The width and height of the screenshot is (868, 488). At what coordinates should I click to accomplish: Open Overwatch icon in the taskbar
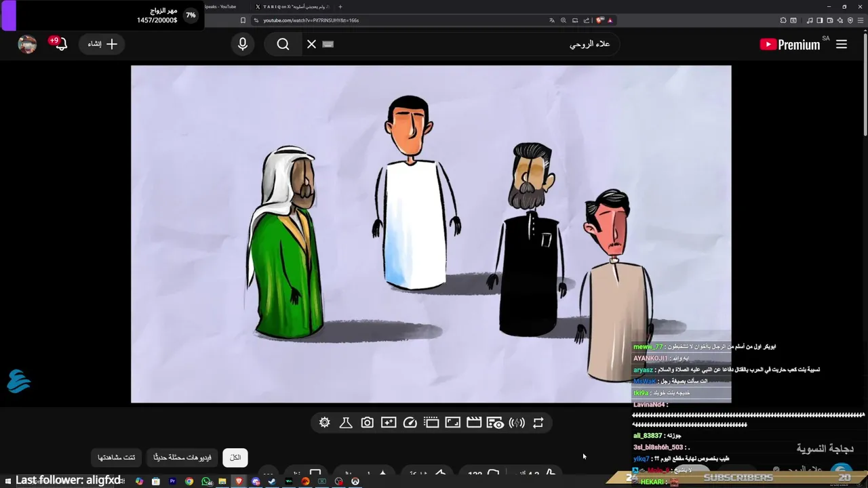(355, 481)
